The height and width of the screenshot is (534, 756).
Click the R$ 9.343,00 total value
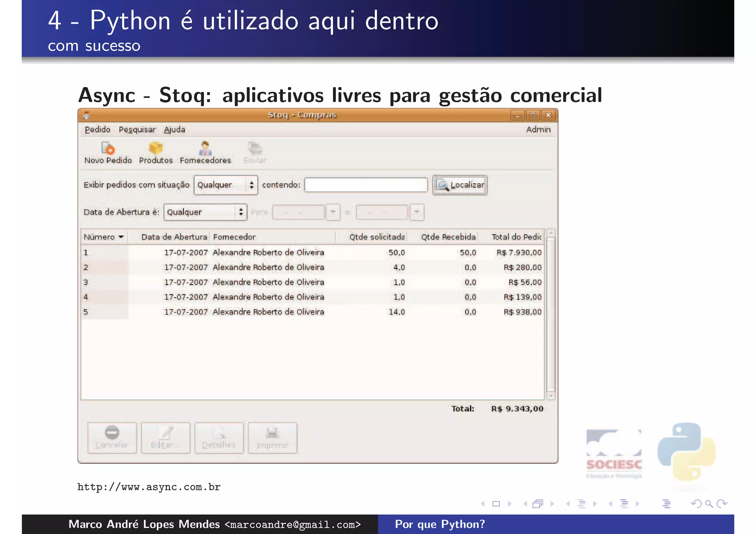[x=517, y=409]
